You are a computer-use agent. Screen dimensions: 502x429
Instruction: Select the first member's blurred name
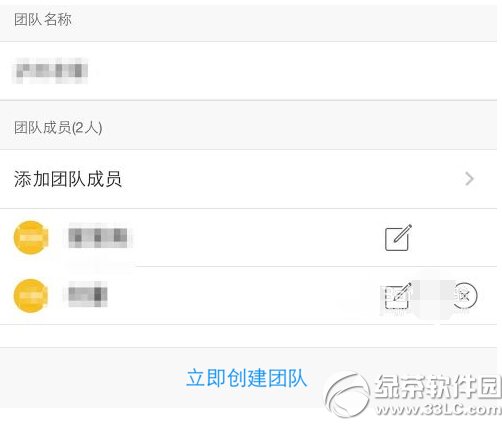98,238
